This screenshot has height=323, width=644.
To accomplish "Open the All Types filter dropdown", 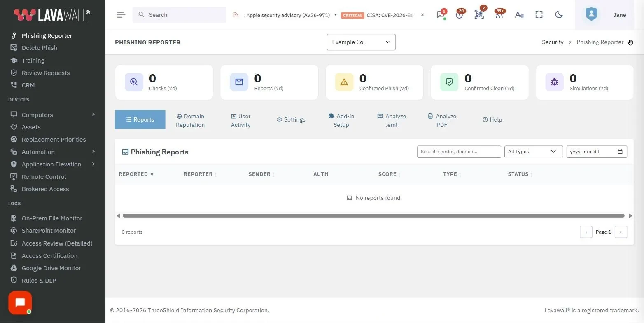I will click(534, 152).
